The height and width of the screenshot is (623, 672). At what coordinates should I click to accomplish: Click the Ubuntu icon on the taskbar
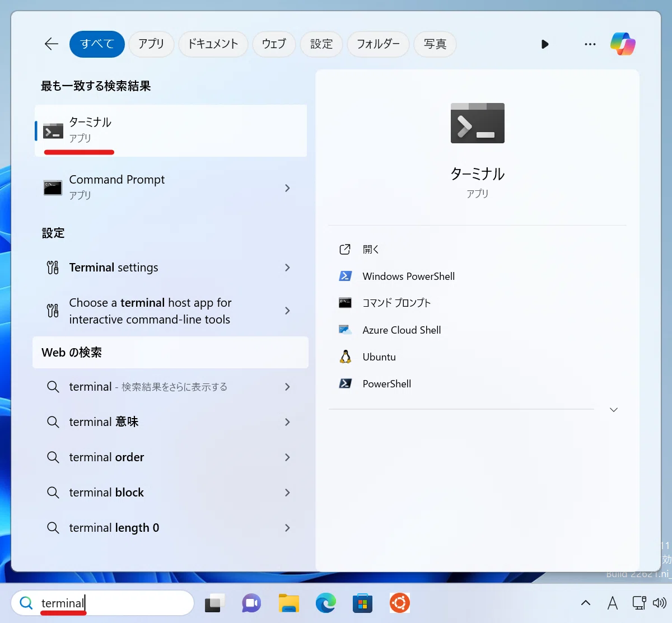(x=399, y=603)
